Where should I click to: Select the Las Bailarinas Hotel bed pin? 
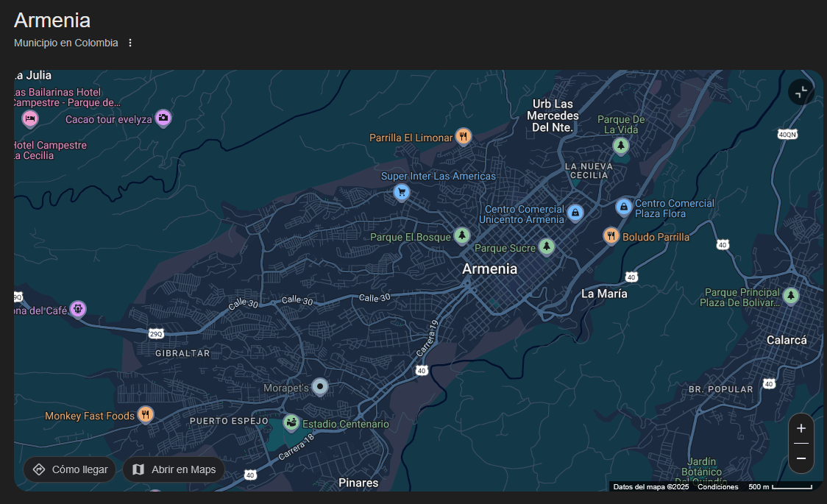point(30,119)
